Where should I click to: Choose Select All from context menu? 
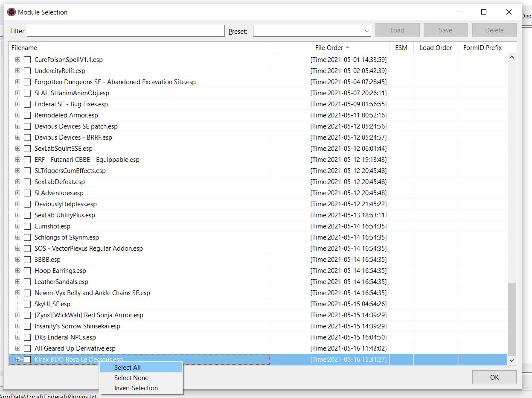click(x=140, y=368)
